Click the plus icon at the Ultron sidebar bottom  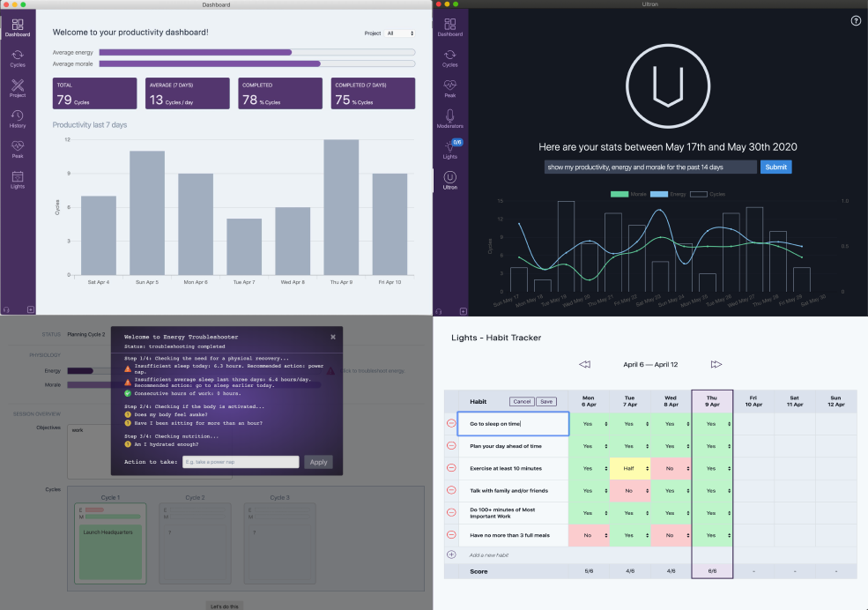click(x=464, y=311)
